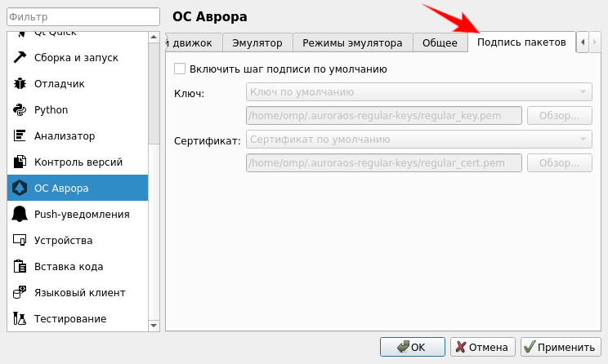608x364 pixels.
Task: Open Python settings via its icon
Action: (x=20, y=110)
